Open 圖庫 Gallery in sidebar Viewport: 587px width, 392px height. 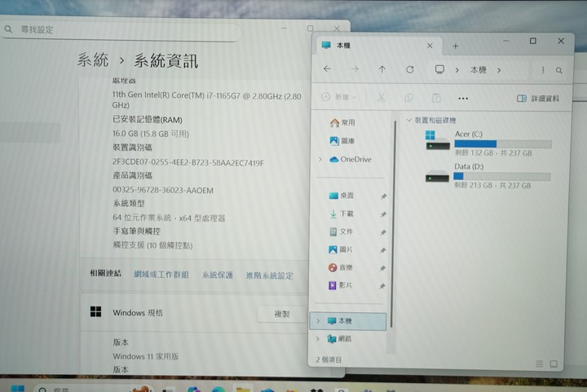[x=342, y=141]
